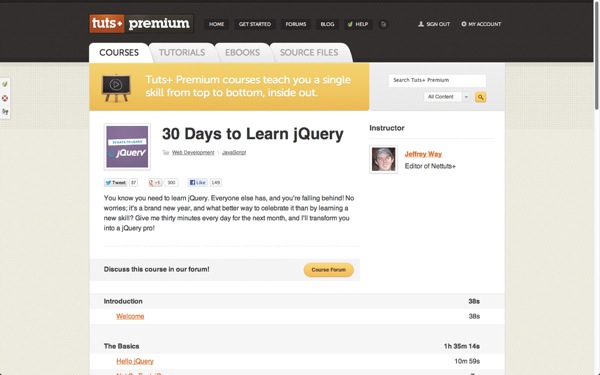This screenshot has height=375, width=600.
Task: Open the Web Development category link
Action: pos(193,152)
